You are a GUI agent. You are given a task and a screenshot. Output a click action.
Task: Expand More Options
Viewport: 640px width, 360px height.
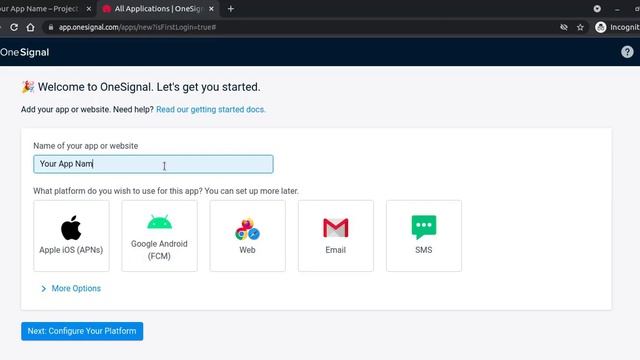pyautogui.click(x=71, y=289)
